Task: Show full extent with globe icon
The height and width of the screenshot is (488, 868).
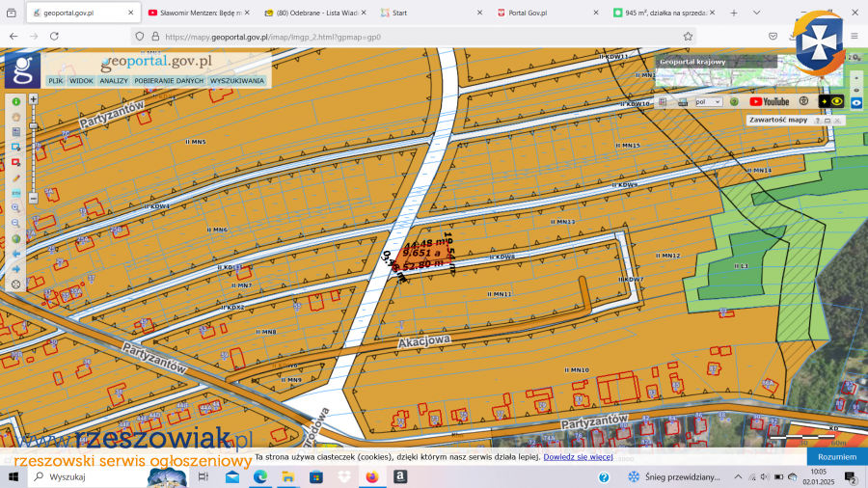Action: point(16,239)
